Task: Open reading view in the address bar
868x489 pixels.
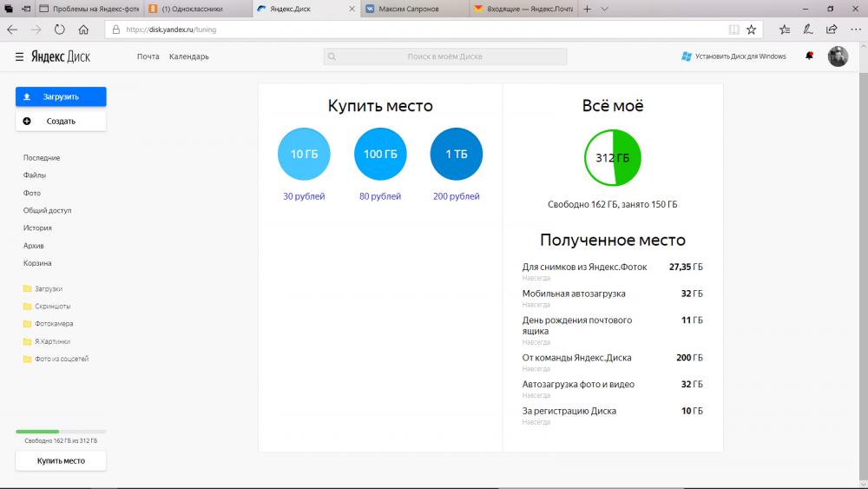Action: point(734,30)
